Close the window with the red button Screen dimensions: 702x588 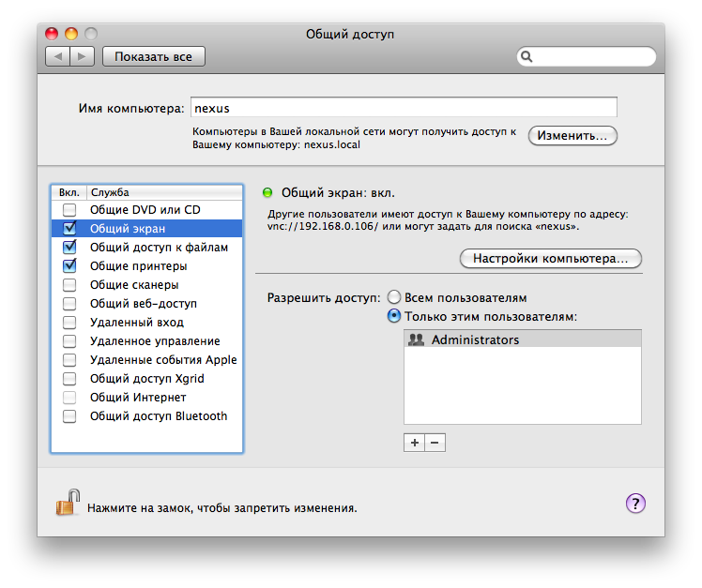coord(52,34)
